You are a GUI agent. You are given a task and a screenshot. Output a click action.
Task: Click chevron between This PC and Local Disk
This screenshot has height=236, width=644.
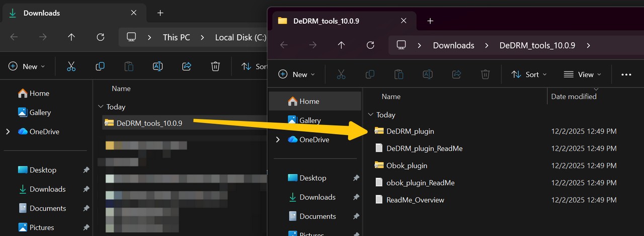pos(202,37)
